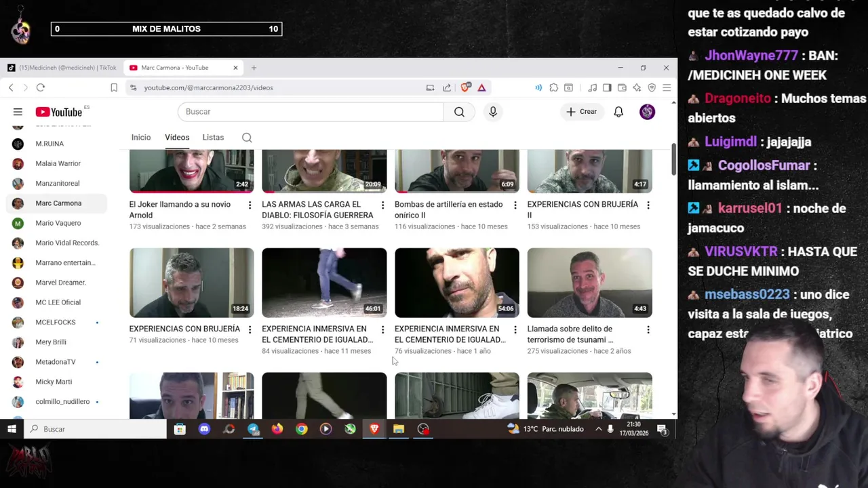Click the Windows taskbar Buscar search box

click(x=95, y=429)
